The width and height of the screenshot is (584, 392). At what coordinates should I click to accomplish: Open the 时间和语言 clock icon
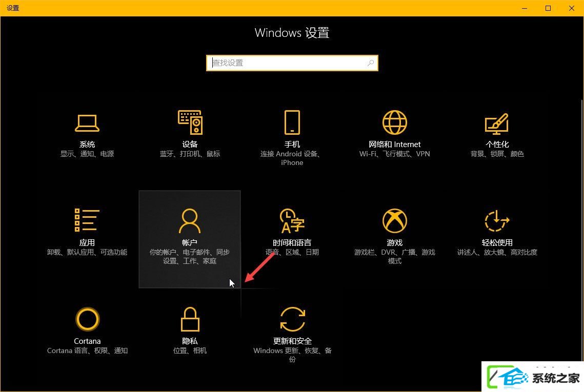pyautogui.click(x=292, y=220)
